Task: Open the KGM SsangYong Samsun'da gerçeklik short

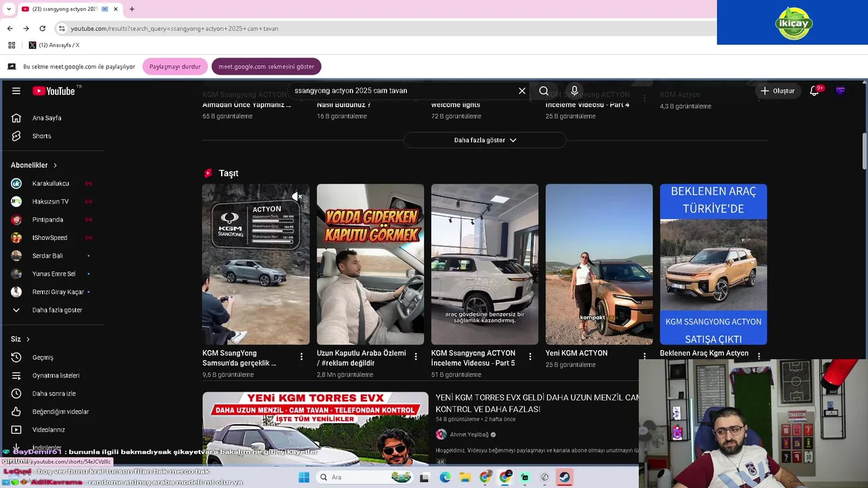Action: pyautogui.click(x=256, y=264)
